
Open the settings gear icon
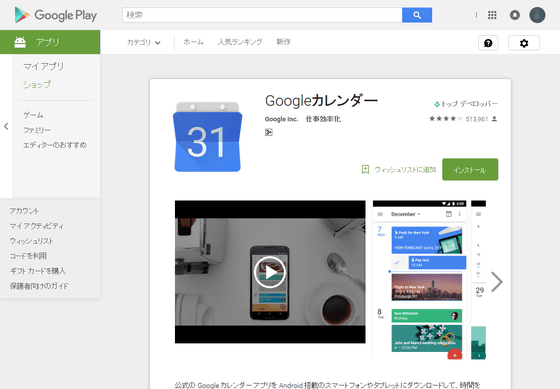[x=524, y=43]
